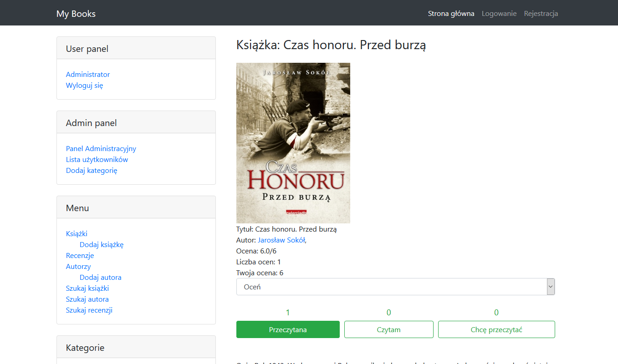Open 'Rejestracja' in top navigation
618x364 pixels.
point(541,14)
